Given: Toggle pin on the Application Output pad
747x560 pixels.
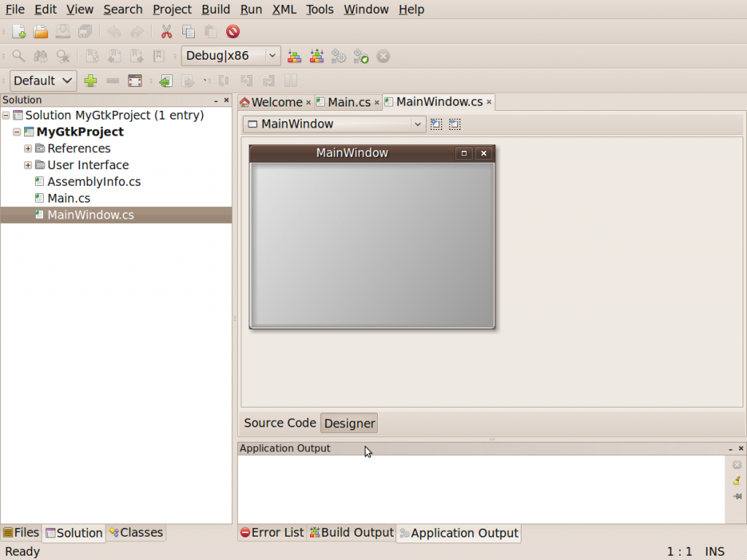Looking at the screenshot, I should click(737, 496).
